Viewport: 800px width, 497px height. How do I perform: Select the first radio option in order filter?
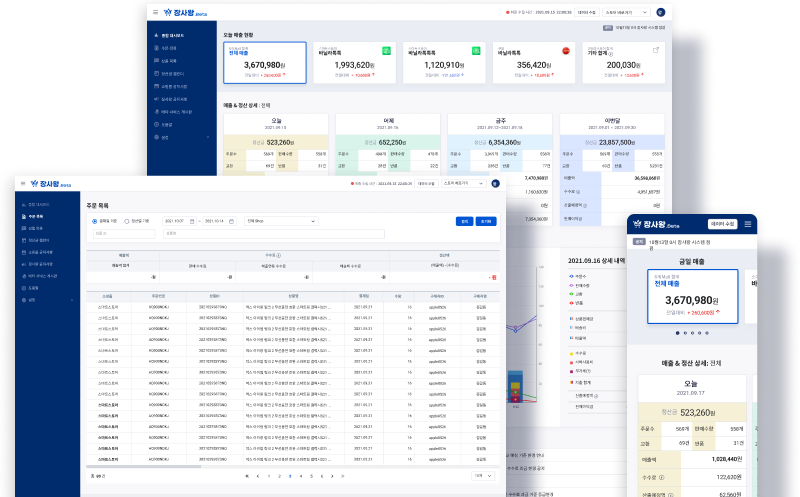click(x=95, y=221)
